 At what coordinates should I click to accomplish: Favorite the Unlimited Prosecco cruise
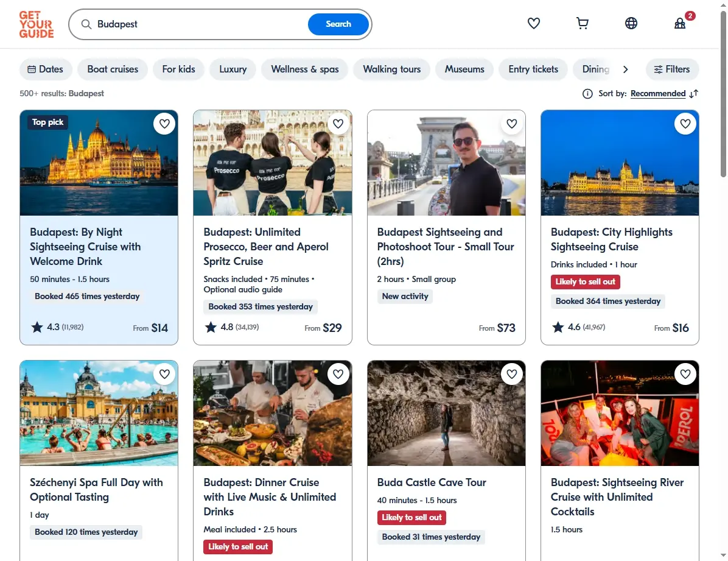click(338, 124)
